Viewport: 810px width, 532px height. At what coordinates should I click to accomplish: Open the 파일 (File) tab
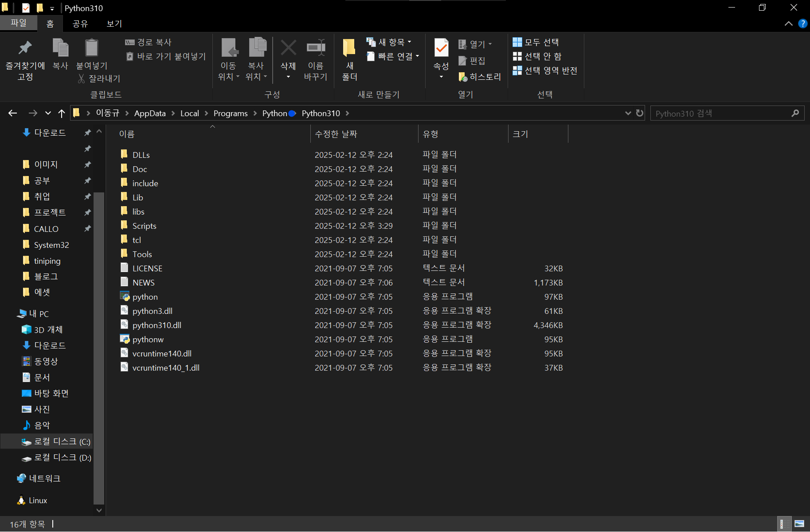(x=19, y=23)
